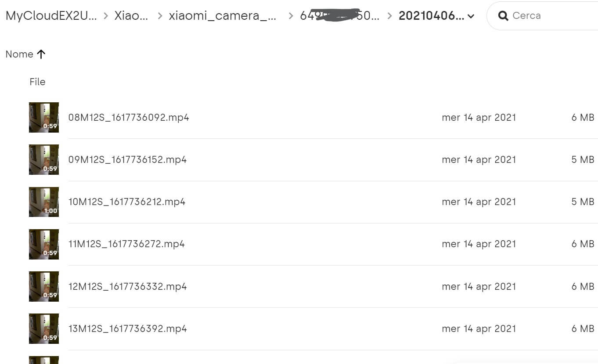
Task: Sort files by the Nome column
Action: 19,54
